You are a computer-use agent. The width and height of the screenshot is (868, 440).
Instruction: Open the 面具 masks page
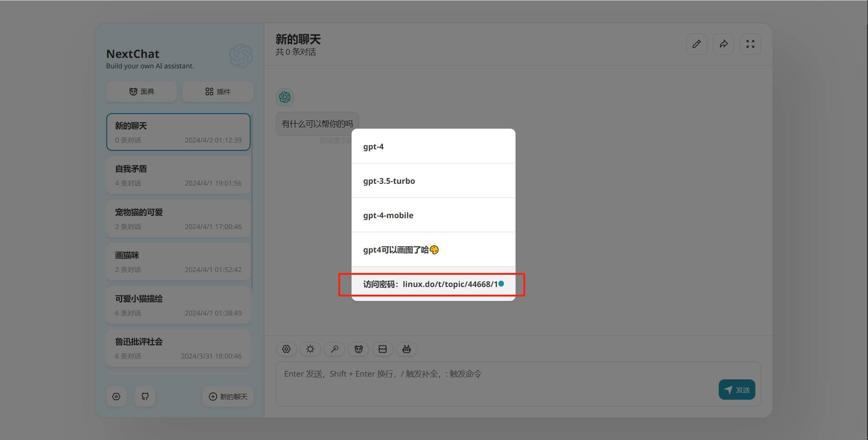[142, 91]
